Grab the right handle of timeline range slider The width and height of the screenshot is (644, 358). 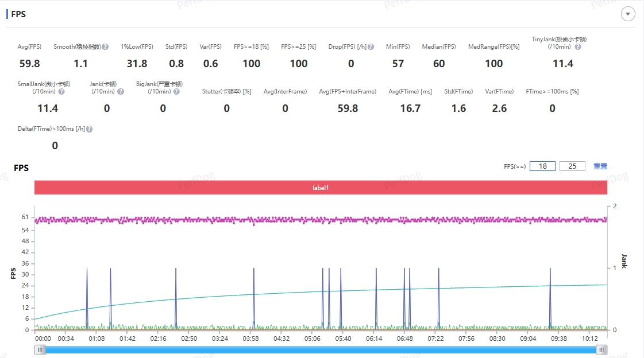(601, 350)
